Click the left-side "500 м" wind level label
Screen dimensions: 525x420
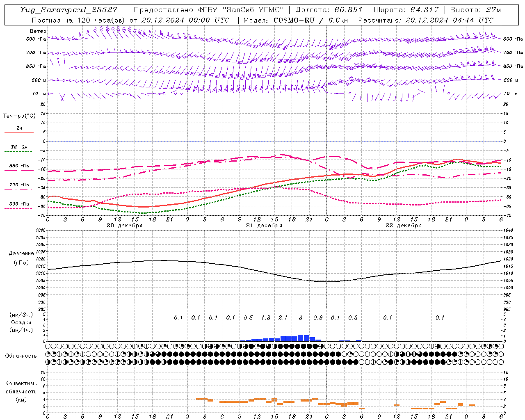(x=39, y=80)
